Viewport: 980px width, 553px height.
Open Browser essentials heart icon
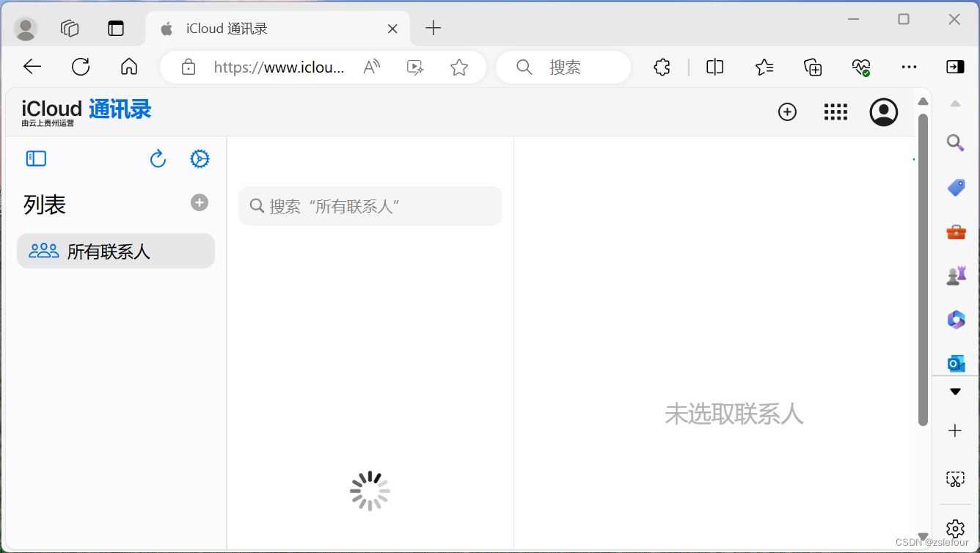(x=861, y=67)
